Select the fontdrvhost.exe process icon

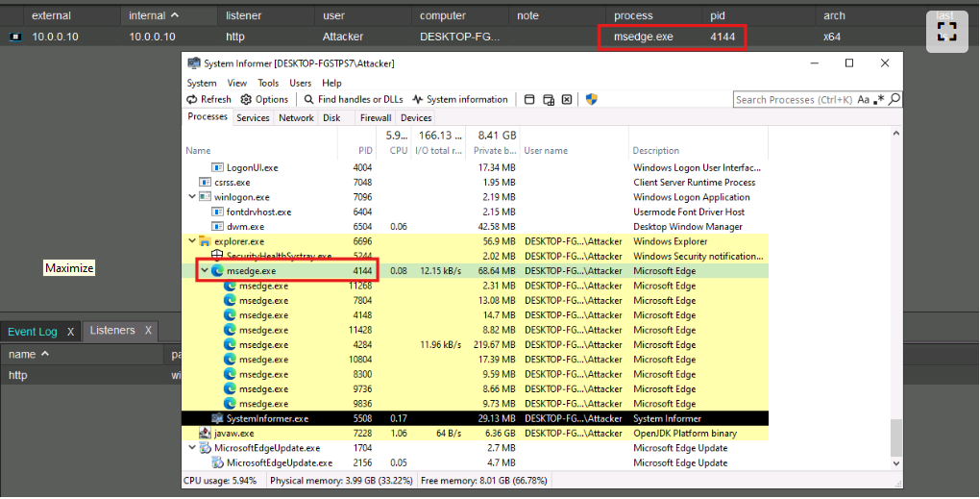(217, 212)
